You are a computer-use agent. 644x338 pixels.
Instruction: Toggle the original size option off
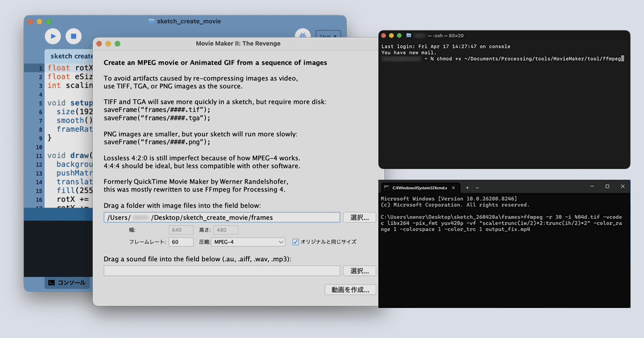tap(295, 242)
